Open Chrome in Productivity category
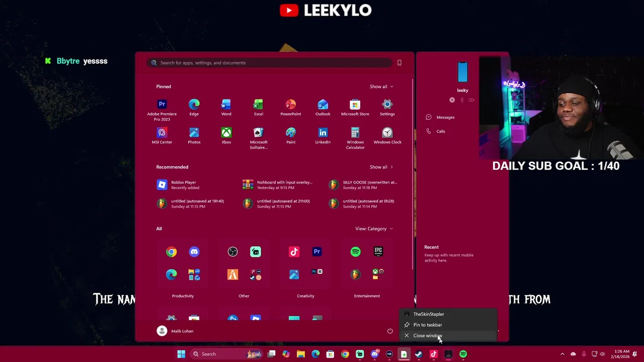Viewport: 644px width, 362px height. [x=172, y=251]
